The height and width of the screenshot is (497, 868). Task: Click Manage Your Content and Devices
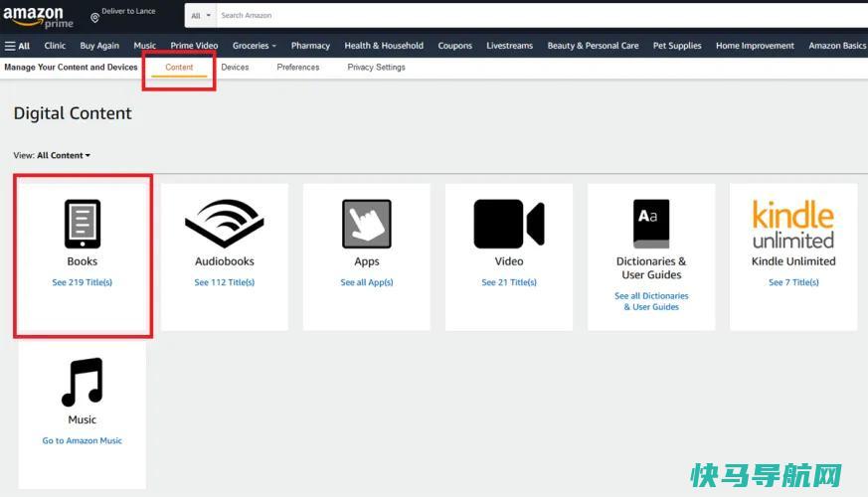[x=71, y=67]
